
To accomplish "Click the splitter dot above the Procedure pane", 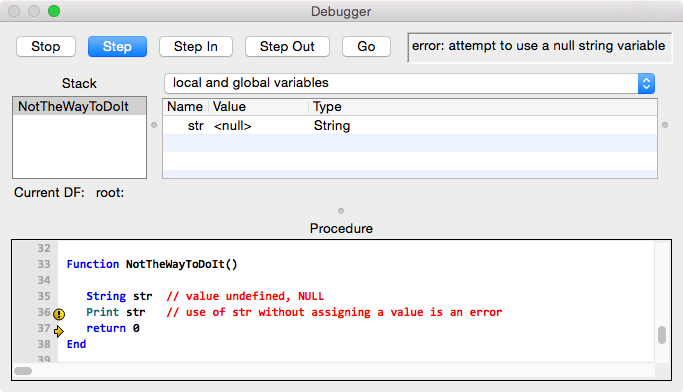I will tap(341, 211).
